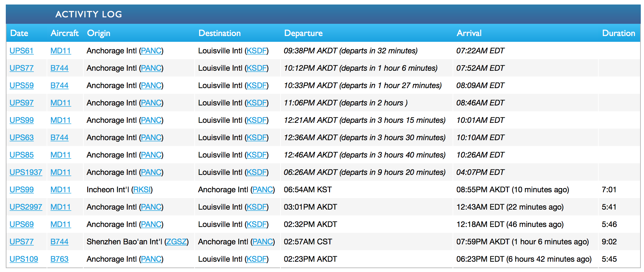Click MD11 aircraft link in UPS85 row
644x272 pixels.
tap(60, 155)
